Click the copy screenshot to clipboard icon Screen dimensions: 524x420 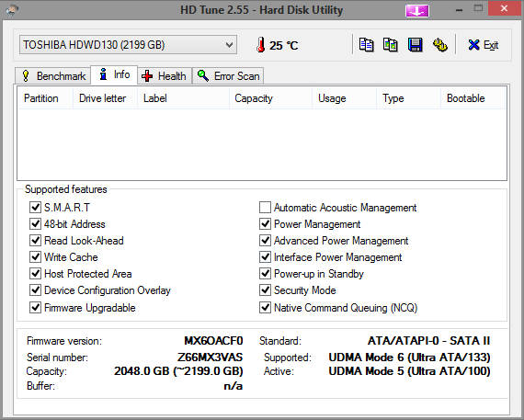click(x=391, y=45)
